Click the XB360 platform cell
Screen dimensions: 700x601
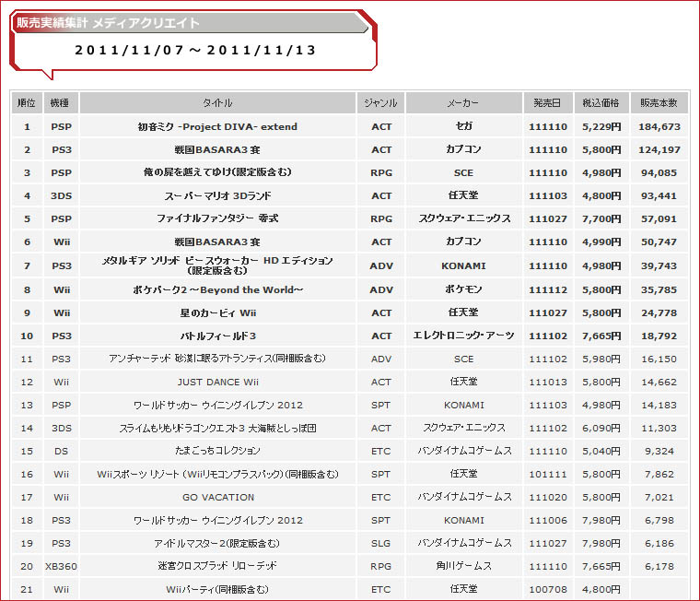coord(61,567)
